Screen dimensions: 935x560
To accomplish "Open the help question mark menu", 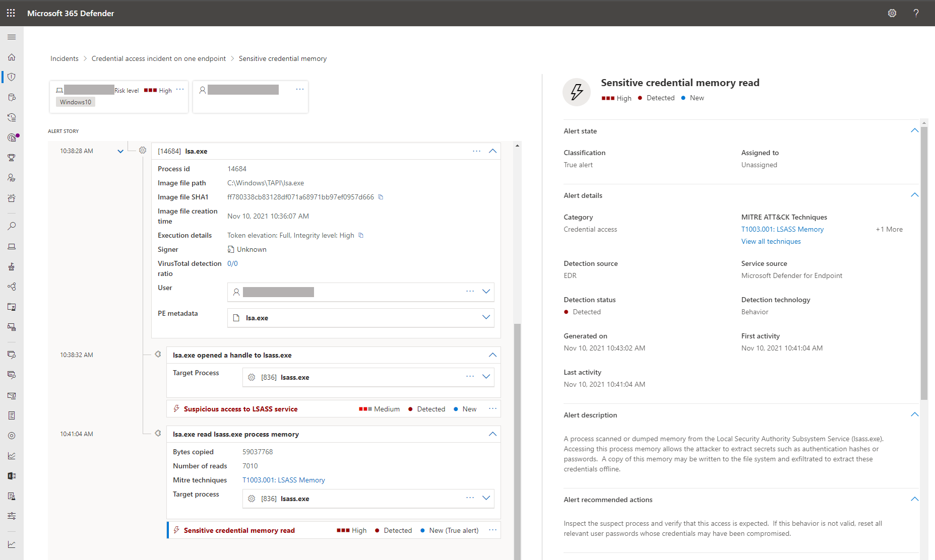I will click(916, 13).
